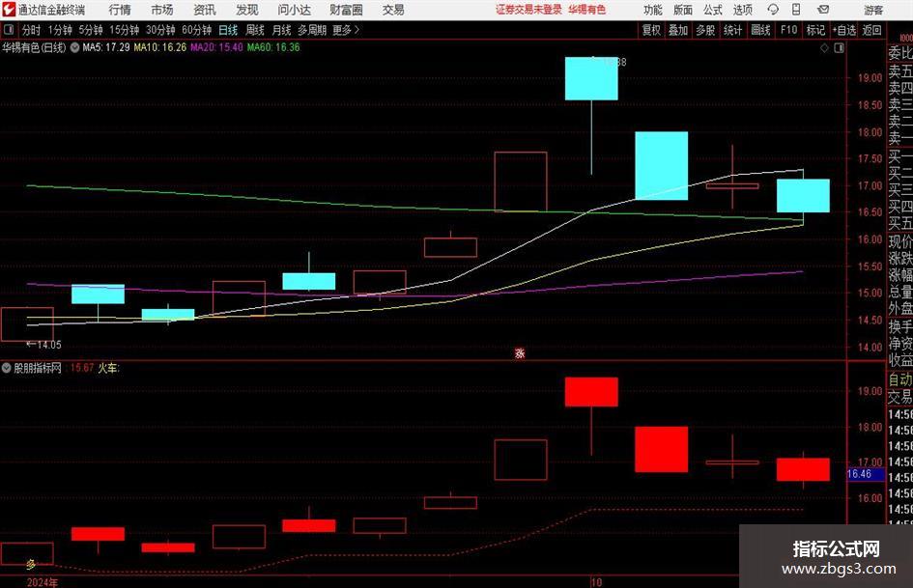Open the customer service headset icon

(773, 10)
